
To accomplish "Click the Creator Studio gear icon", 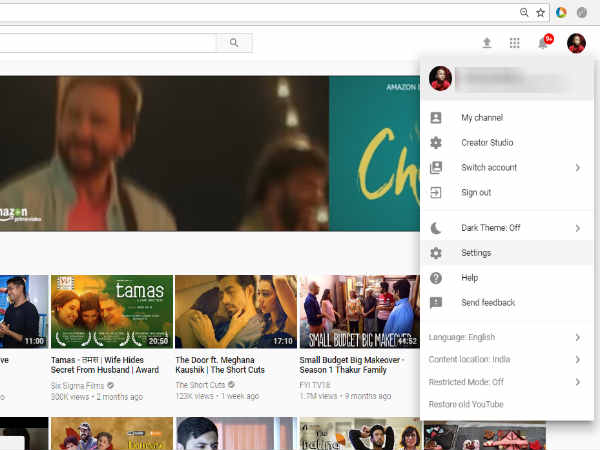I will [x=436, y=143].
